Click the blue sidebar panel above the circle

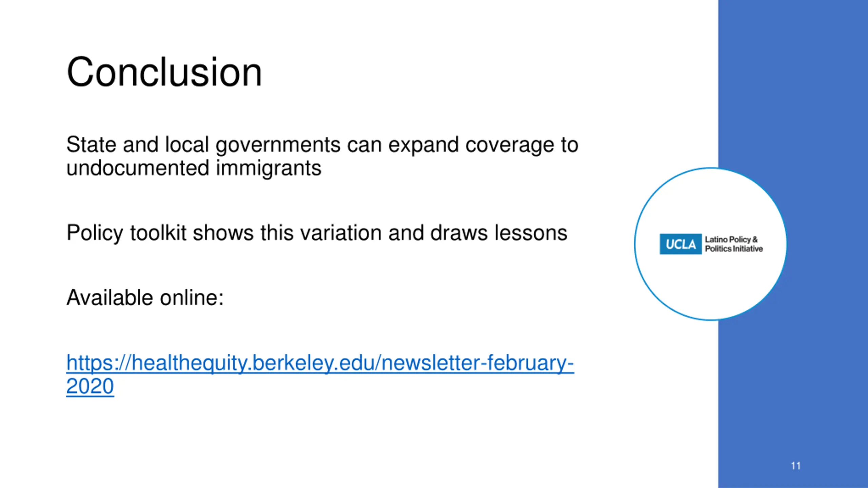point(793,81)
